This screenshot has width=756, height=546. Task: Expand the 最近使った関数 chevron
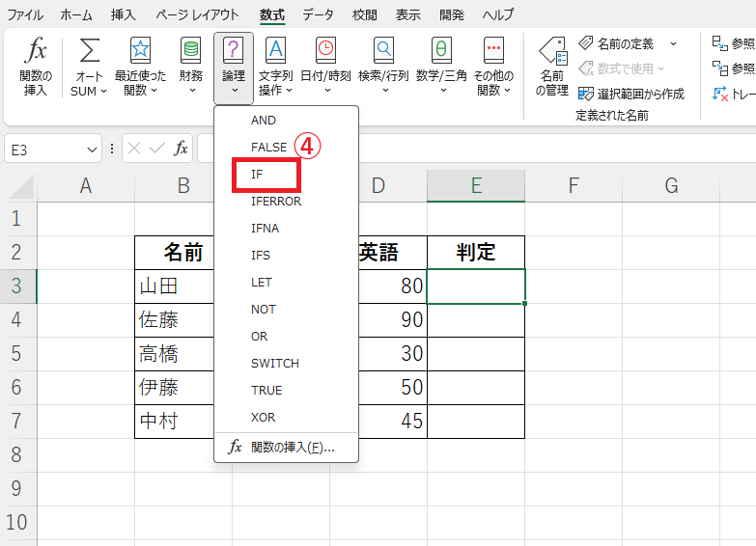[154, 91]
